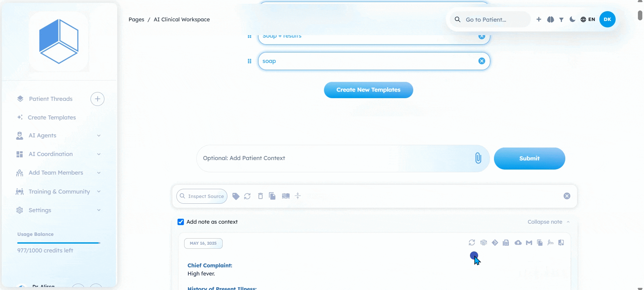Select Training & Community sidebar item
Image resolution: width=644 pixels, height=290 pixels.
click(59, 192)
